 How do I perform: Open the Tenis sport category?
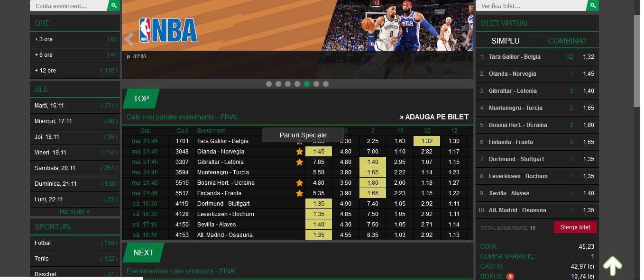click(x=75, y=259)
